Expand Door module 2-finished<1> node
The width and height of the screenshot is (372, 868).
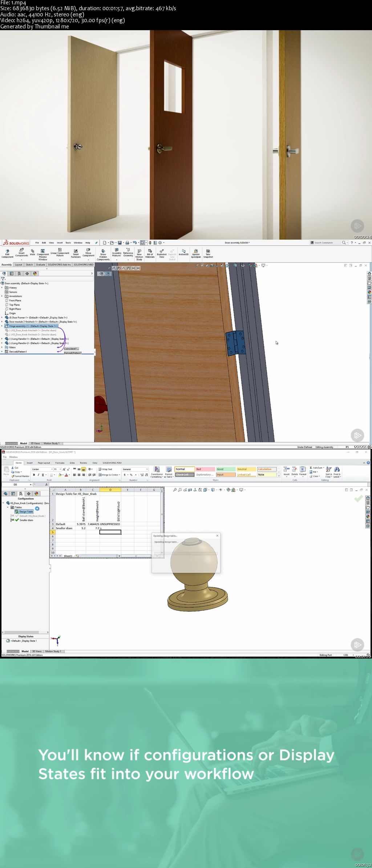(2, 322)
